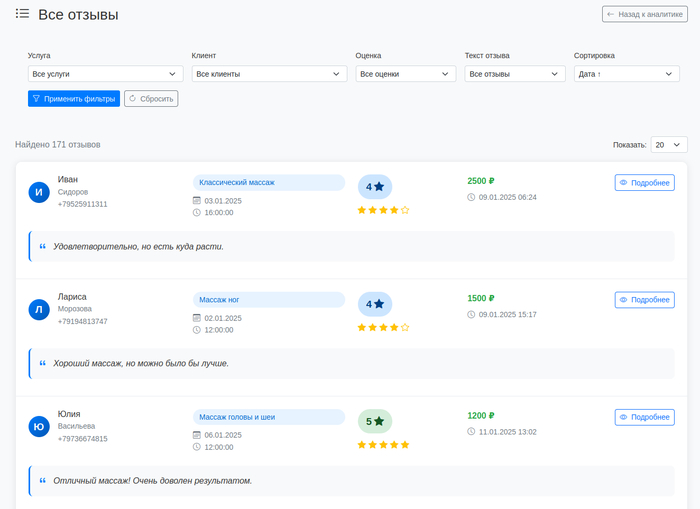Click Лариса's avatar circle with letter Л
The width and height of the screenshot is (700, 509).
pos(39,310)
